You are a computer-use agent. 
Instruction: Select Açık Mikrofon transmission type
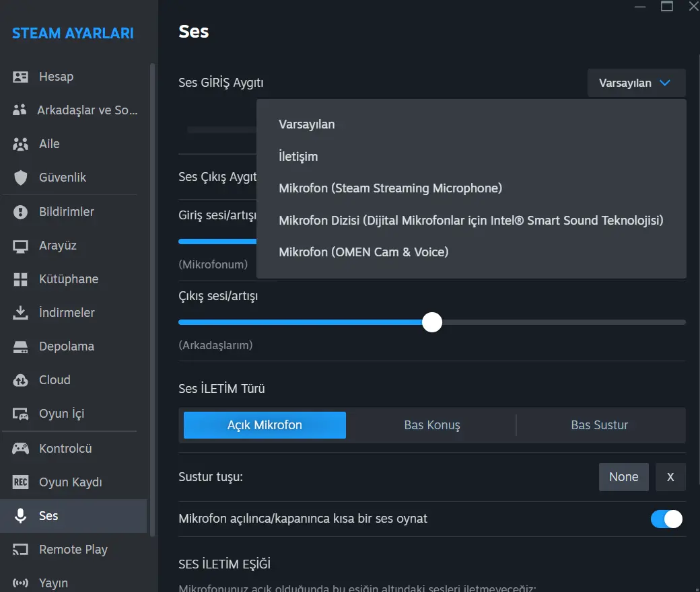click(265, 425)
